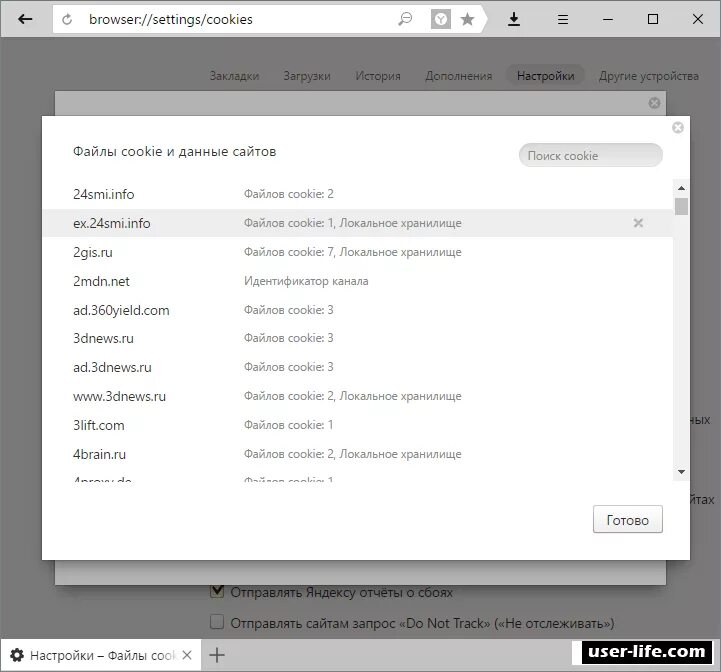This screenshot has width=721, height=672.
Task: Delete ex.24smi.info cookies with X
Action: point(638,223)
